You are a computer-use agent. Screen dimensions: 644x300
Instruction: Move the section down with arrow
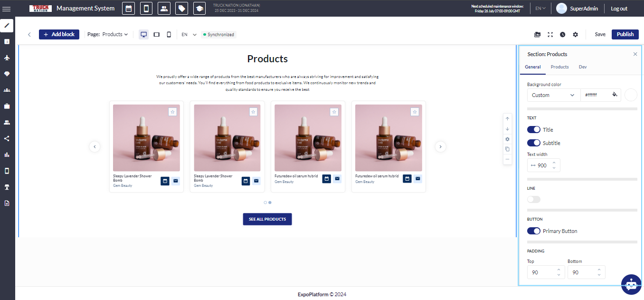pyautogui.click(x=507, y=129)
